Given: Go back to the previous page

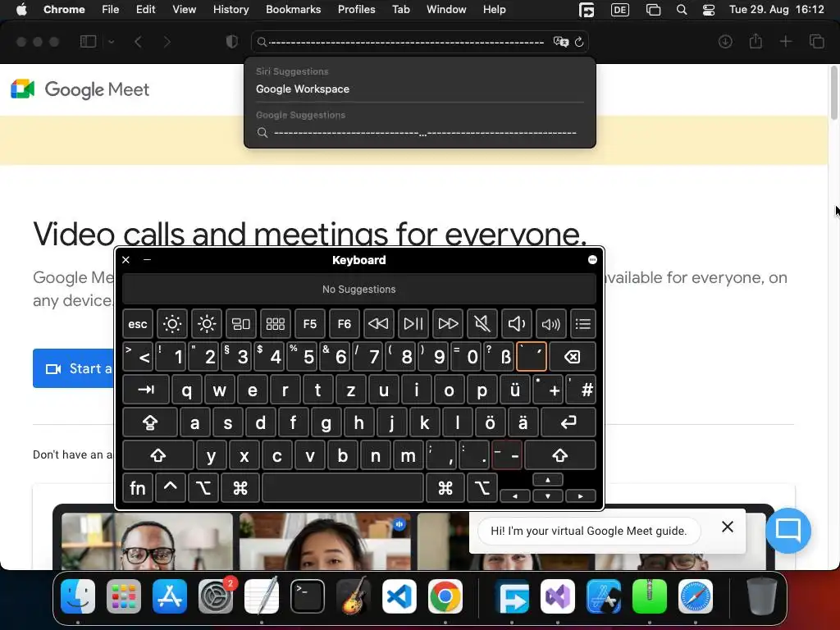Looking at the screenshot, I should [x=138, y=42].
